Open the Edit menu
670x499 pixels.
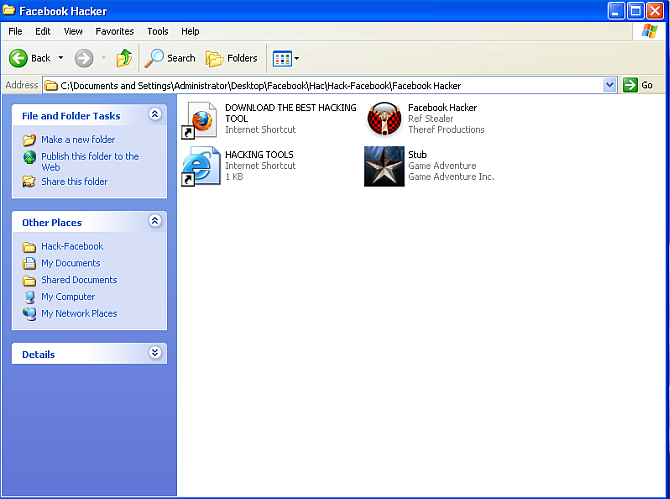click(x=43, y=31)
